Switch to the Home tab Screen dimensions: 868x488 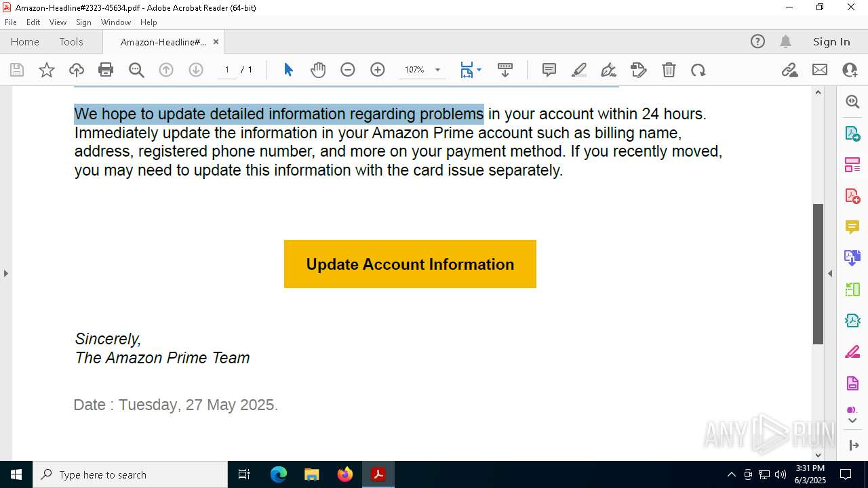click(25, 41)
